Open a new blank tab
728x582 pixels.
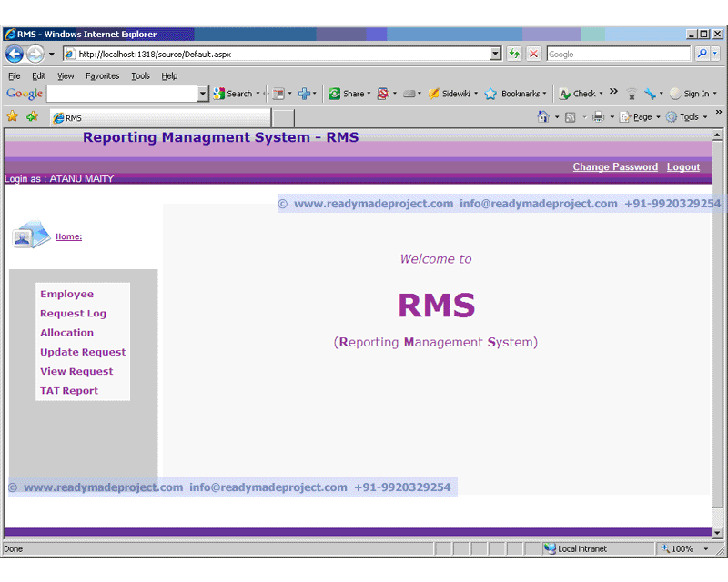coord(283,118)
